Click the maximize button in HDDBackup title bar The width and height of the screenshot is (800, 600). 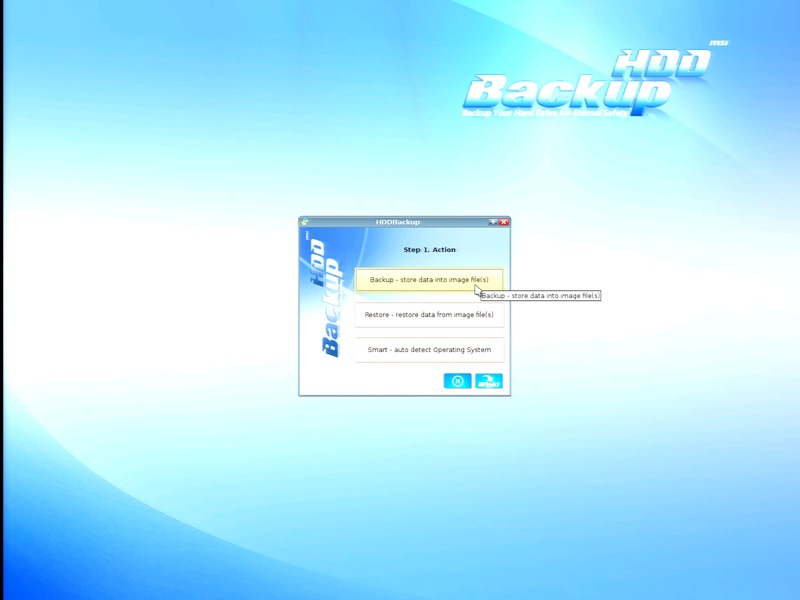point(493,222)
